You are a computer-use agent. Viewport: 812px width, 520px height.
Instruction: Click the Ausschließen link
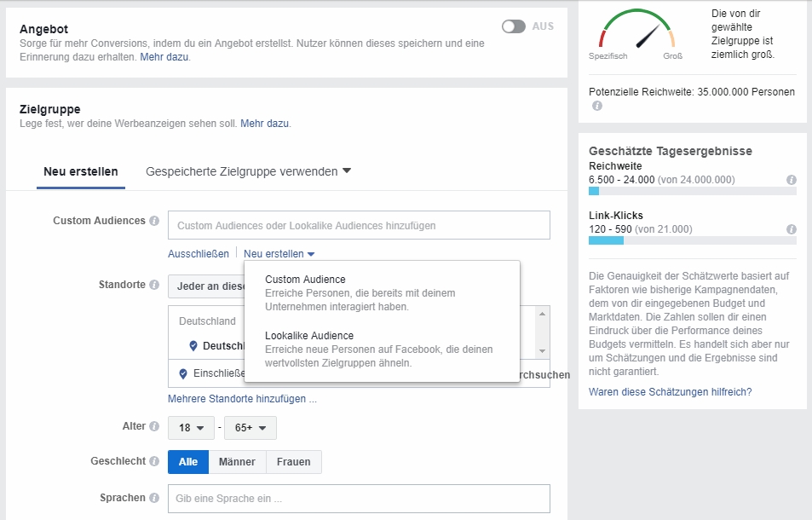[x=199, y=253]
